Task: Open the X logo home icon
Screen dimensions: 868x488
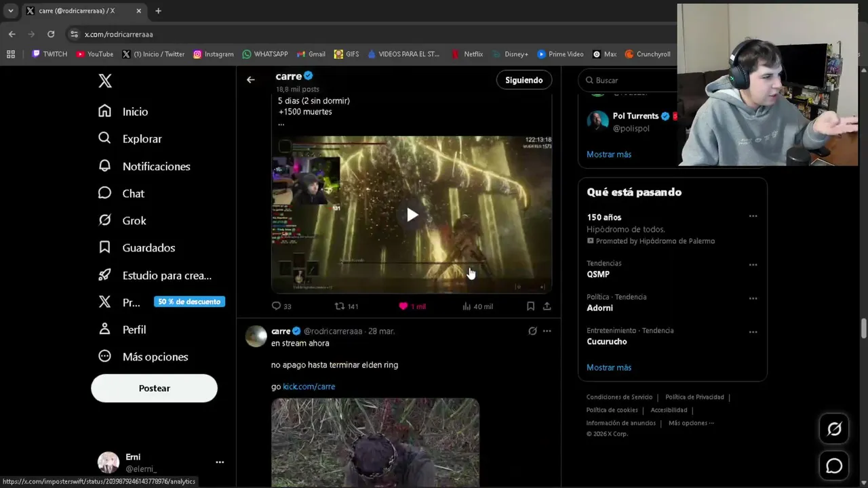Action: (x=105, y=81)
